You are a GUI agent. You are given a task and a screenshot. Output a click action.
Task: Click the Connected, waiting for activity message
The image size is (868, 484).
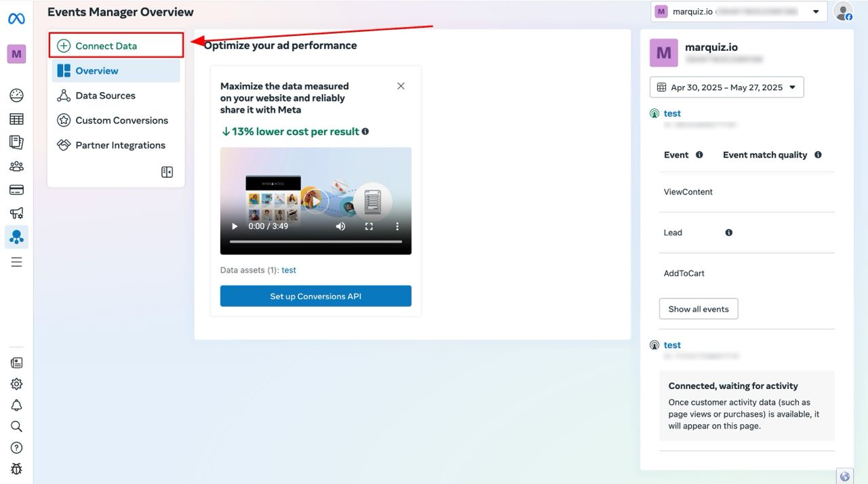coord(747,405)
